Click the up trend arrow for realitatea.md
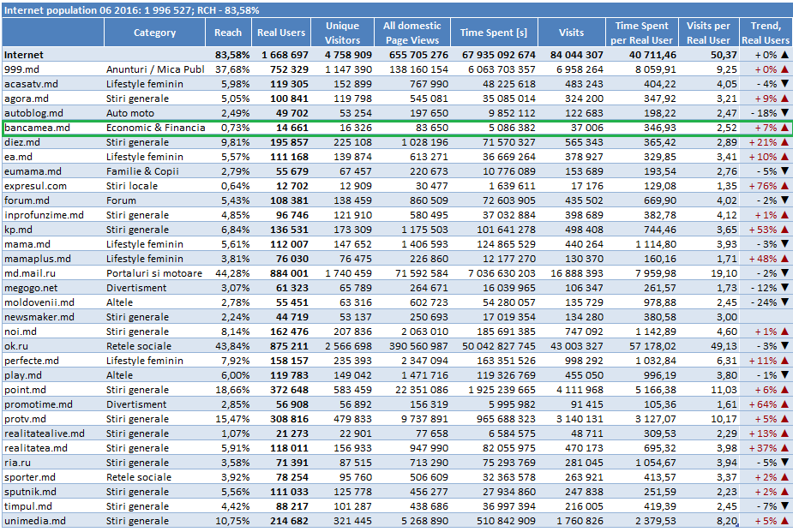The image size is (793, 532). click(x=784, y=448)
